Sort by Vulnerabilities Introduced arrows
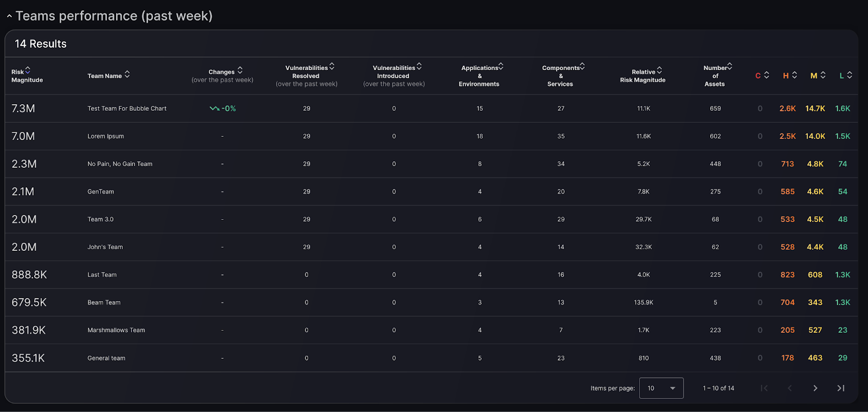Screen dimensions: 868x412 419,66
